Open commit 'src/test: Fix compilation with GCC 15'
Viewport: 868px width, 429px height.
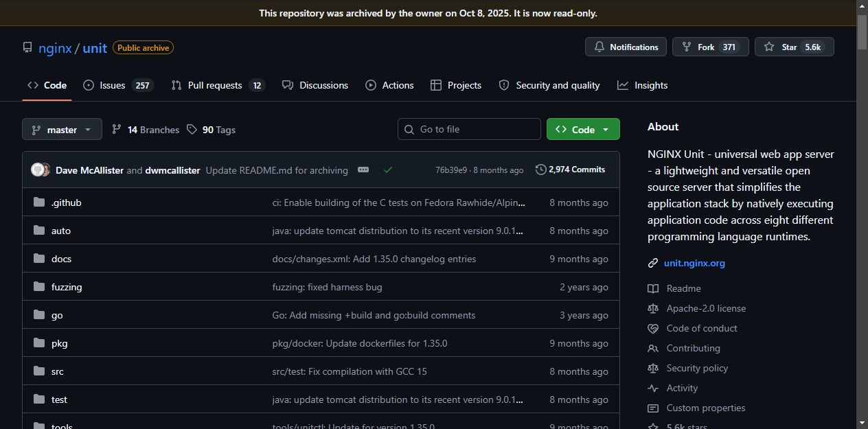(x=350, y=371)
